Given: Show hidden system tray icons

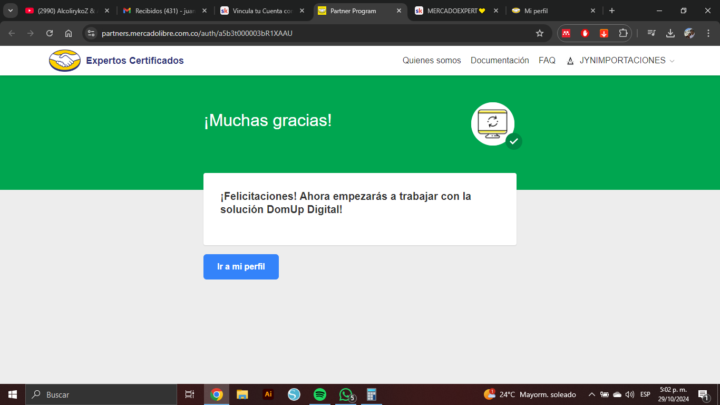Looking at the screenshot, I should 591,394.
